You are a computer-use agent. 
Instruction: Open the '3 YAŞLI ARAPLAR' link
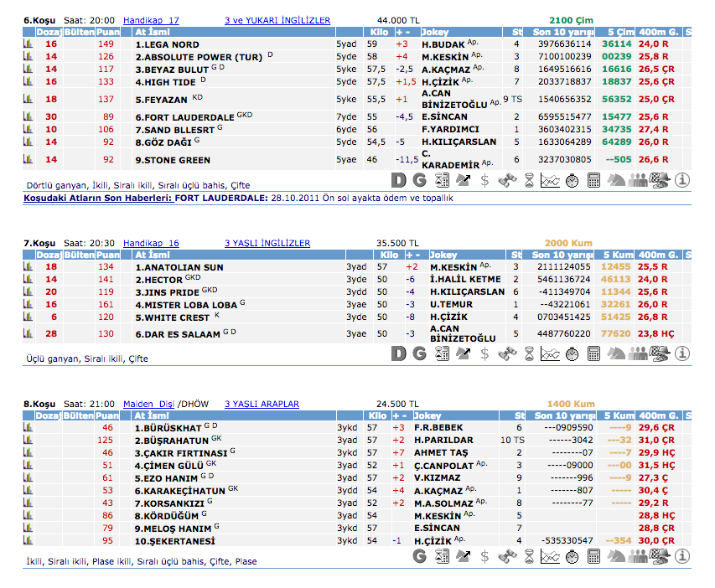point(262,404)
